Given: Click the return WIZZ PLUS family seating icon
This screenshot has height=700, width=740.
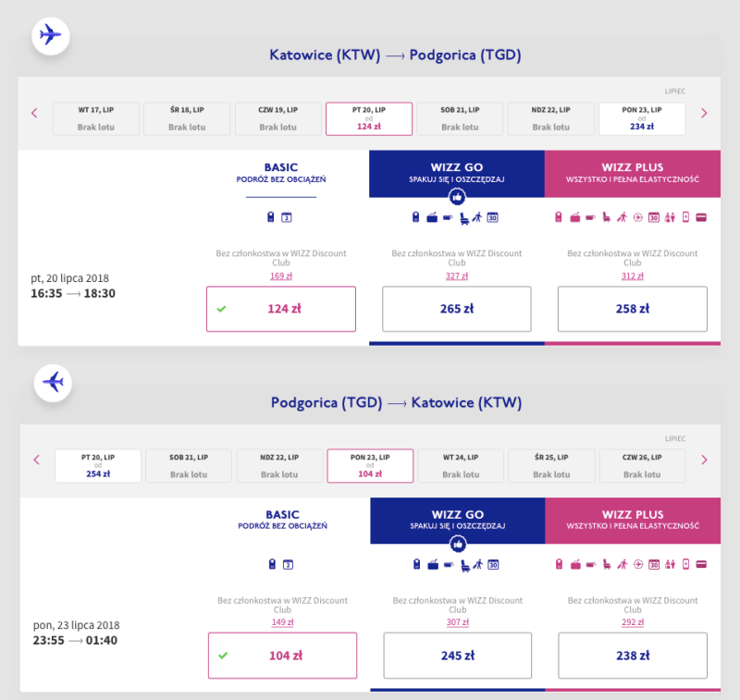Looking at the screenshot, I should (x=670, y=565).
